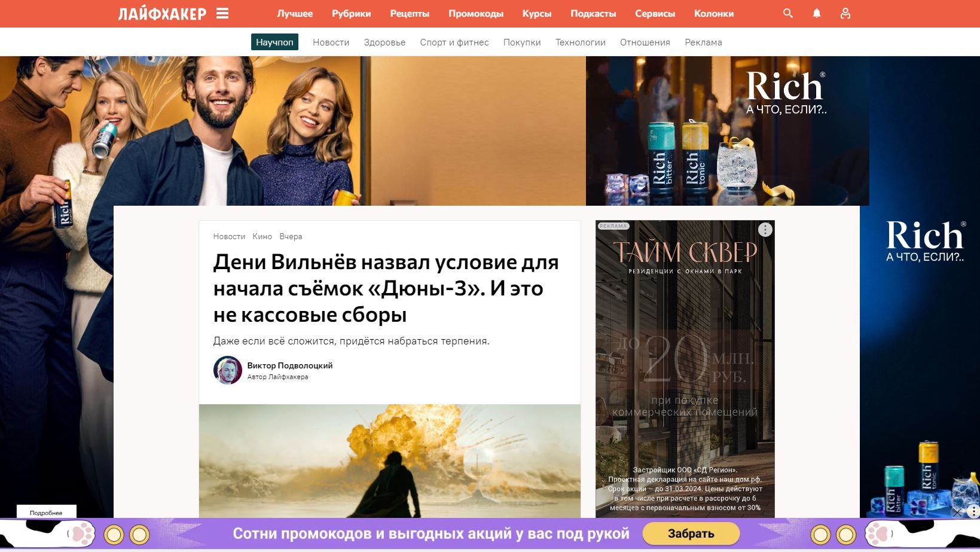This screenshot has height=552, width=980.
Task: Open the Подкасты menu item
Action: (x=593, y=13)
